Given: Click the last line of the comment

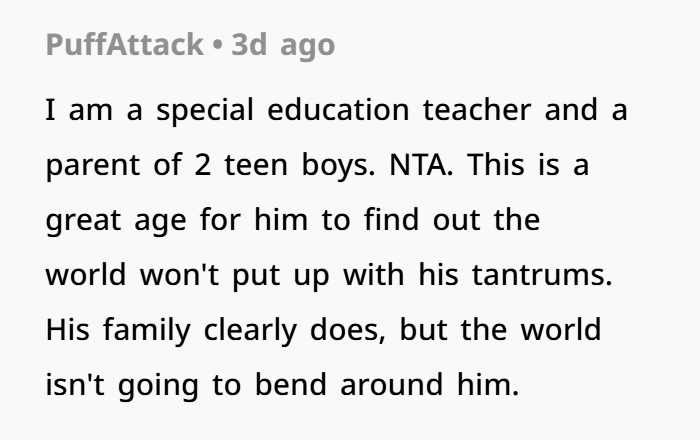Looking at the screenshot, I should [x=283, y=385].
